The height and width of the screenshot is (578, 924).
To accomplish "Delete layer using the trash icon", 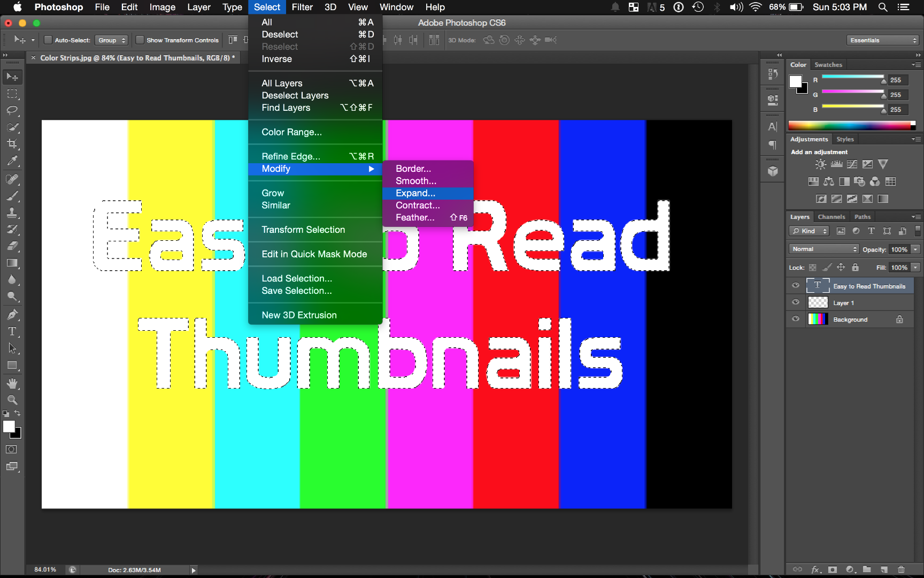I will click(x=902, y=569).
